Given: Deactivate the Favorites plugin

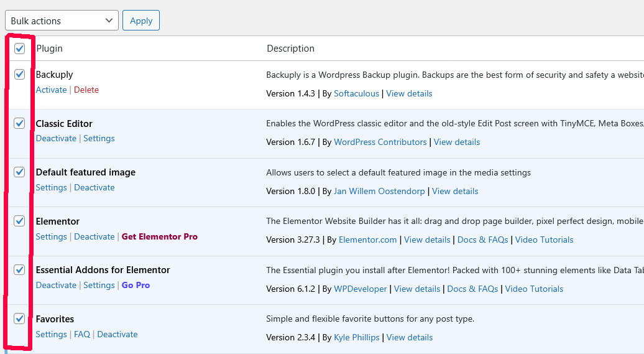Looking at the screenshot, I should 117,334.
